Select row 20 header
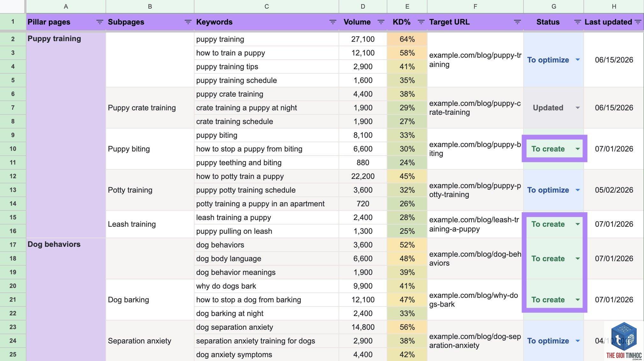This screenshot has width=644, height=361. tap(13, 286)
